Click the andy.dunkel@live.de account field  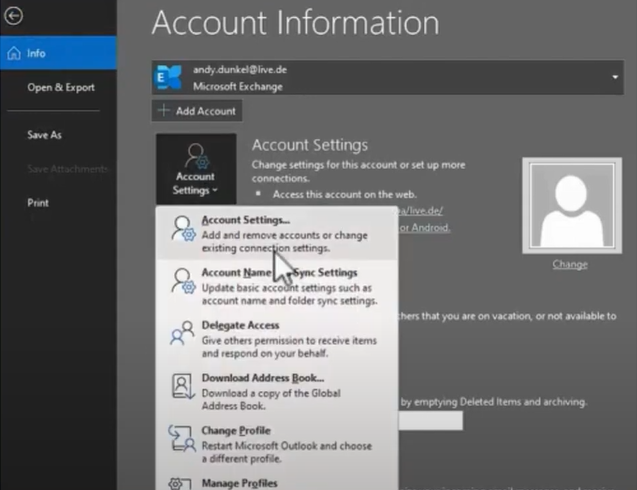click(x=388, y=78)
